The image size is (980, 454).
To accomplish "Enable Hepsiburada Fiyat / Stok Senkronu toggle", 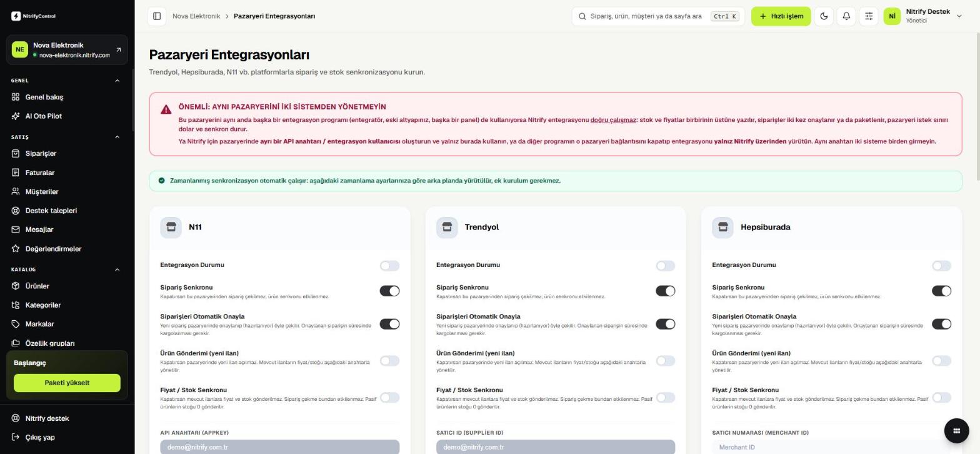I will pyautogui.click(x=941, y=398).
